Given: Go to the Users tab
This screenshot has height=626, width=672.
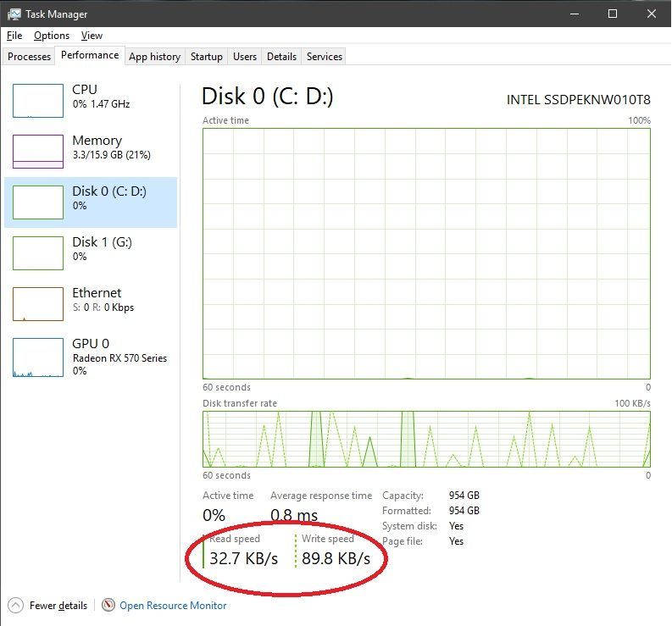Looking at the screenshot, I should click(x=245, y=57).
